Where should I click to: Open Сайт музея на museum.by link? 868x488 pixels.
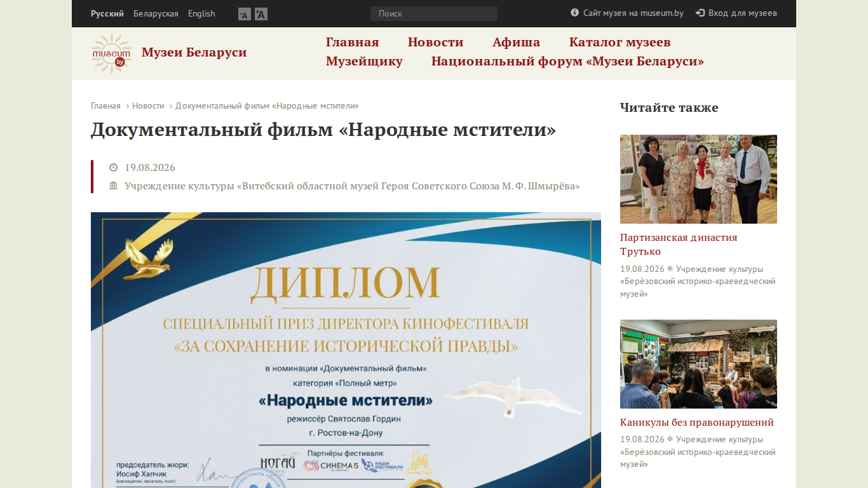point(634,13)
